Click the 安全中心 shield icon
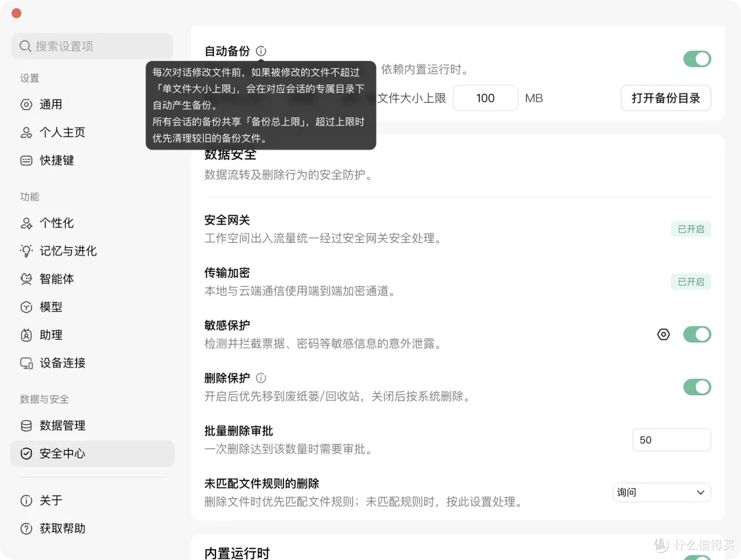The image size is (741, 560). tap(27, 454)
